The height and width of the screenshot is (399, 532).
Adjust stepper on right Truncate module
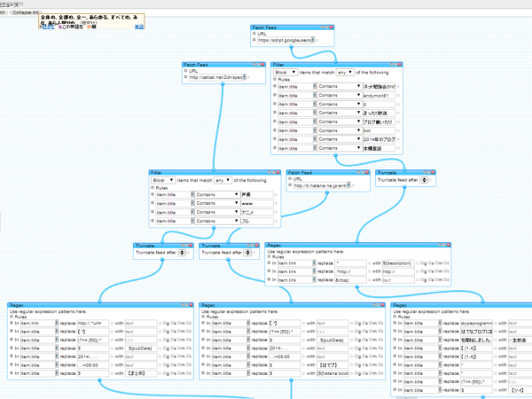coord(424,180)
